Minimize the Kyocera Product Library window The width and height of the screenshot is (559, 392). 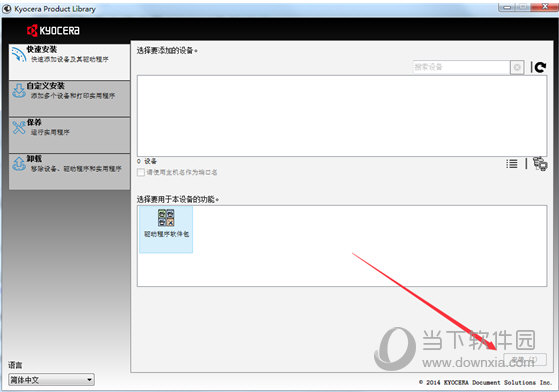click(507, 7)
